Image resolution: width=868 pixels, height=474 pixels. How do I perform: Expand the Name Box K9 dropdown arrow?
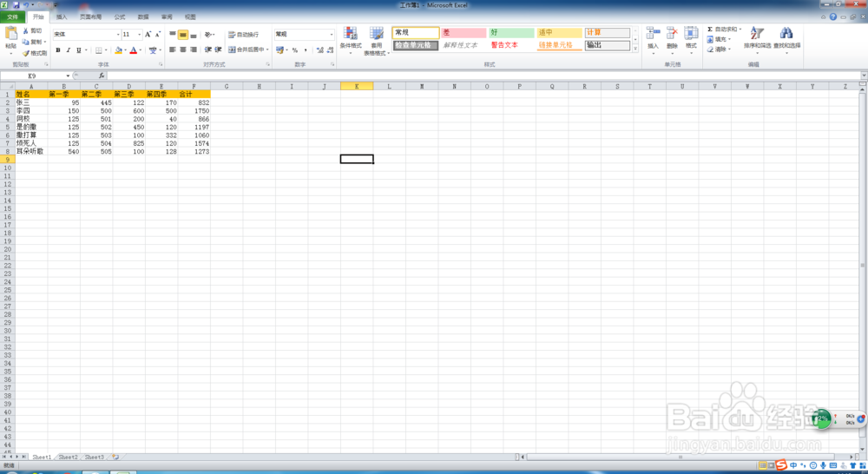(x=68, y=76)
